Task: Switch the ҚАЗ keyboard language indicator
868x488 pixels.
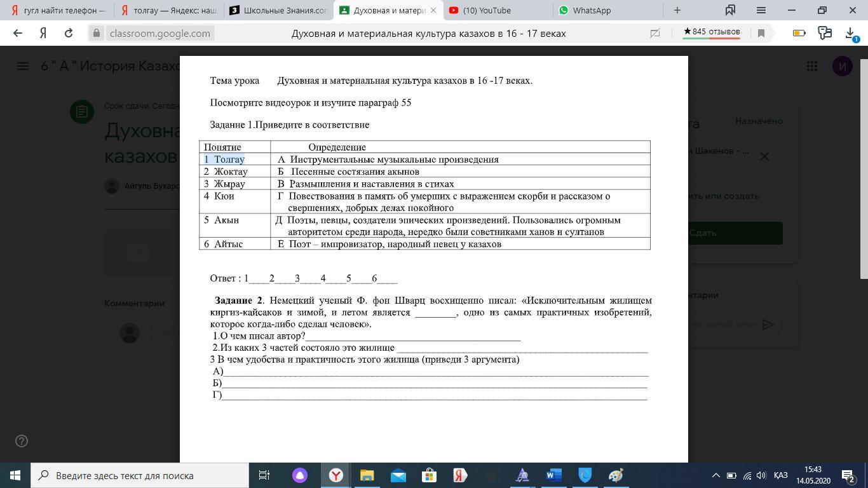Action: pos(781,475)
